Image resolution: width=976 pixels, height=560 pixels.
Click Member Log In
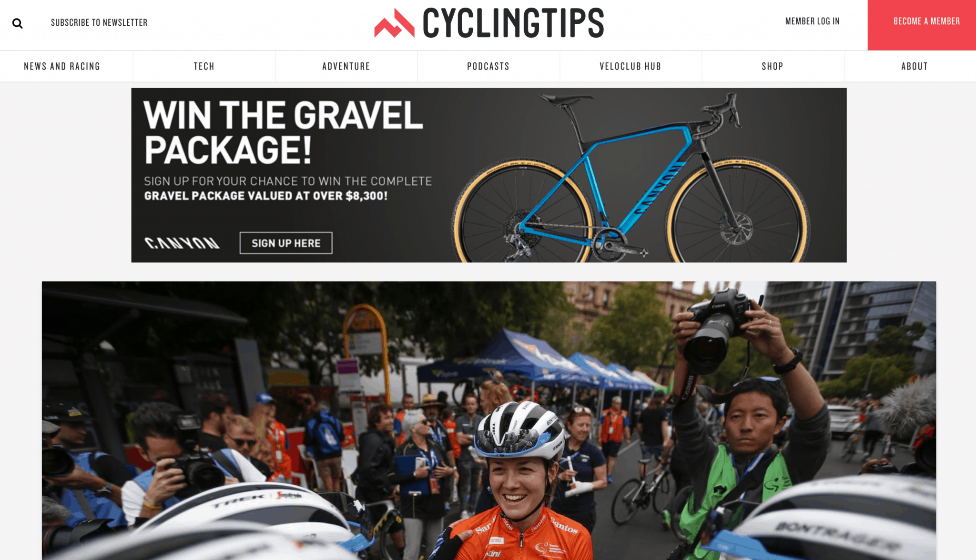point(812,21)
